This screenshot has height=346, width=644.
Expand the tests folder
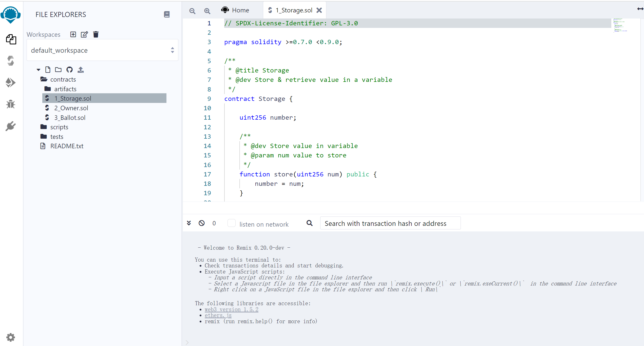pos(52,137)
